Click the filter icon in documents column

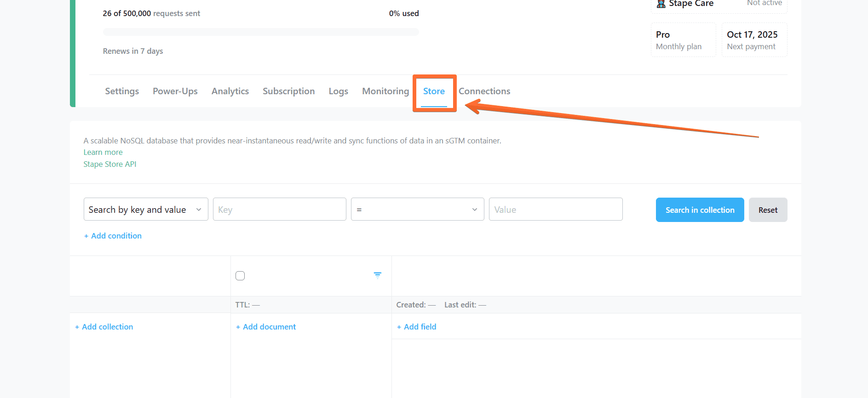pos(377,275)
